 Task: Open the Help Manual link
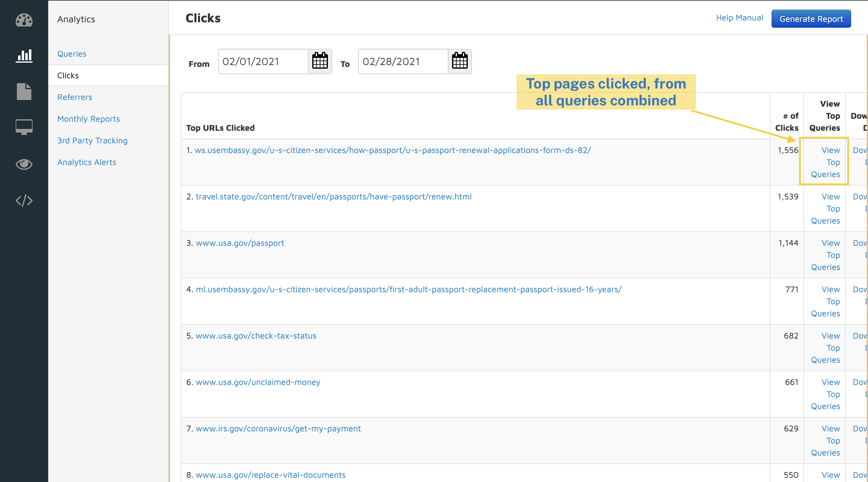(x=739, y=18)
